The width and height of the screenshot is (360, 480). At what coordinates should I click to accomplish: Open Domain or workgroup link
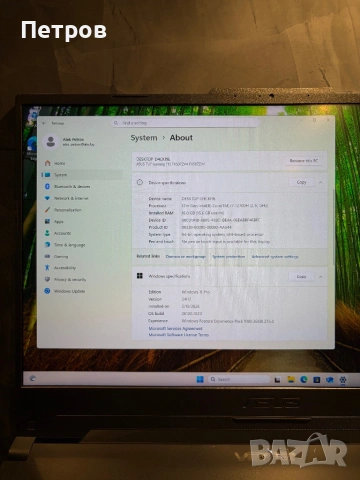[186, 257]
